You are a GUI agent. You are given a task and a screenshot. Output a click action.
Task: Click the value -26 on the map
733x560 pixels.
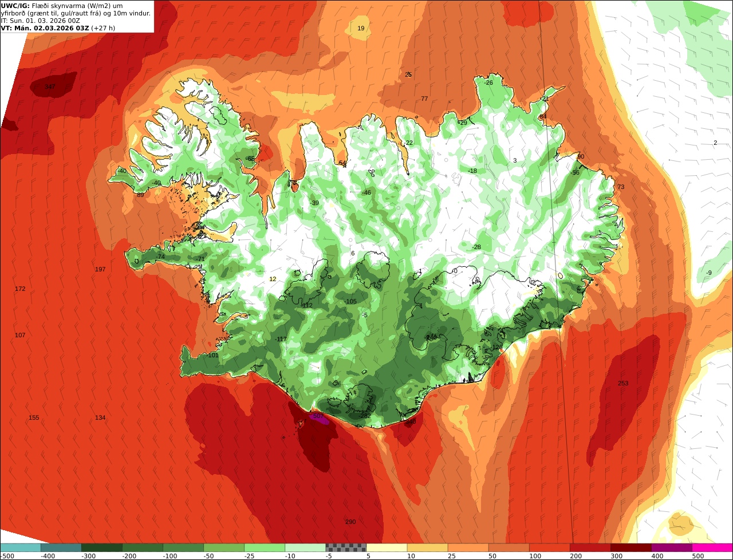488,83
